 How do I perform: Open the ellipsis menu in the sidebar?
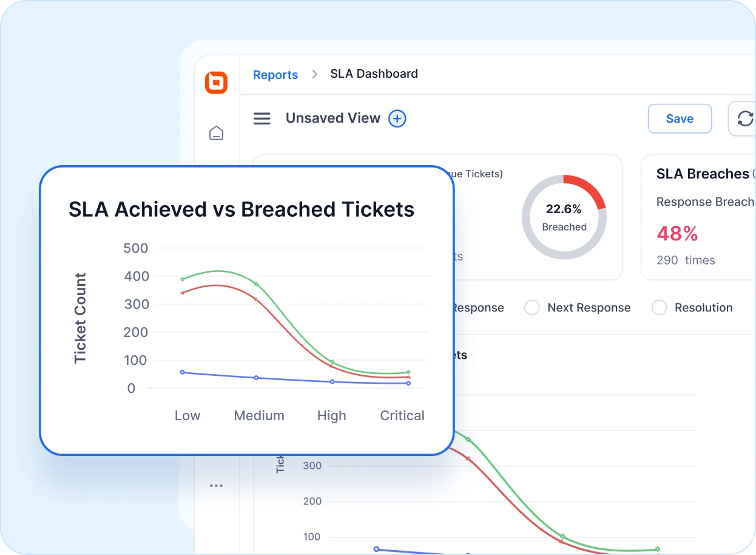(217, 485)
